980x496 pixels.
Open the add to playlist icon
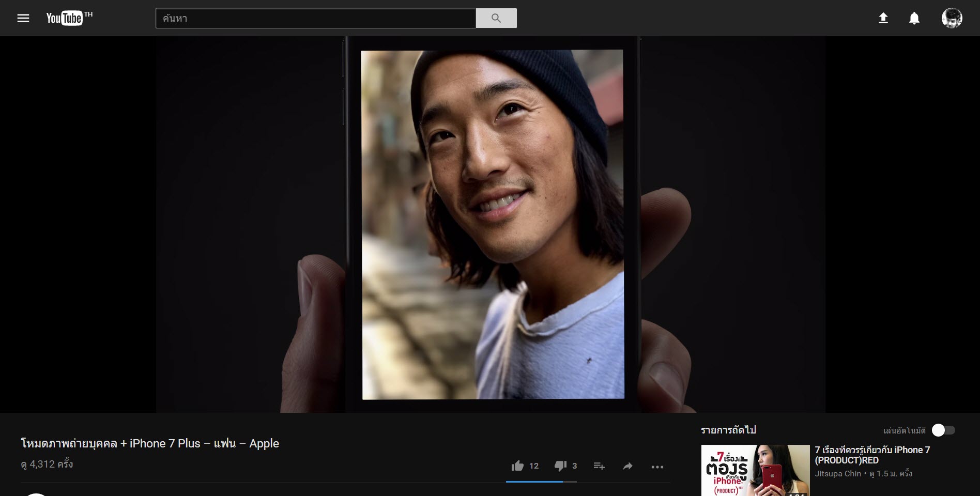[x=599, y=466]
